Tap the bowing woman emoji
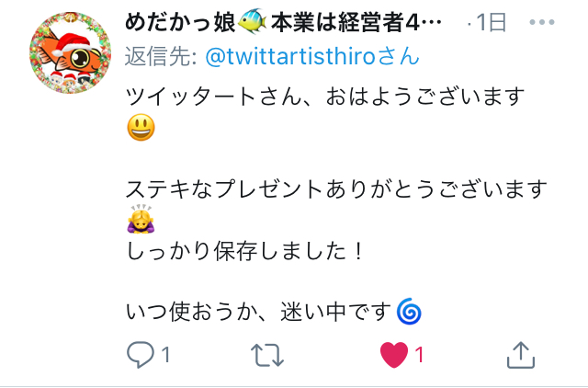 click(141, 219)
